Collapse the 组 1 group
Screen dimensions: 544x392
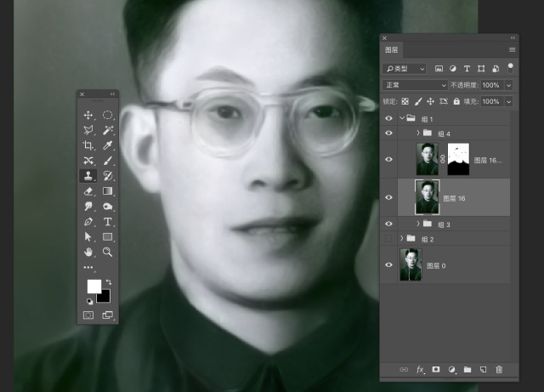coord(401,119)
